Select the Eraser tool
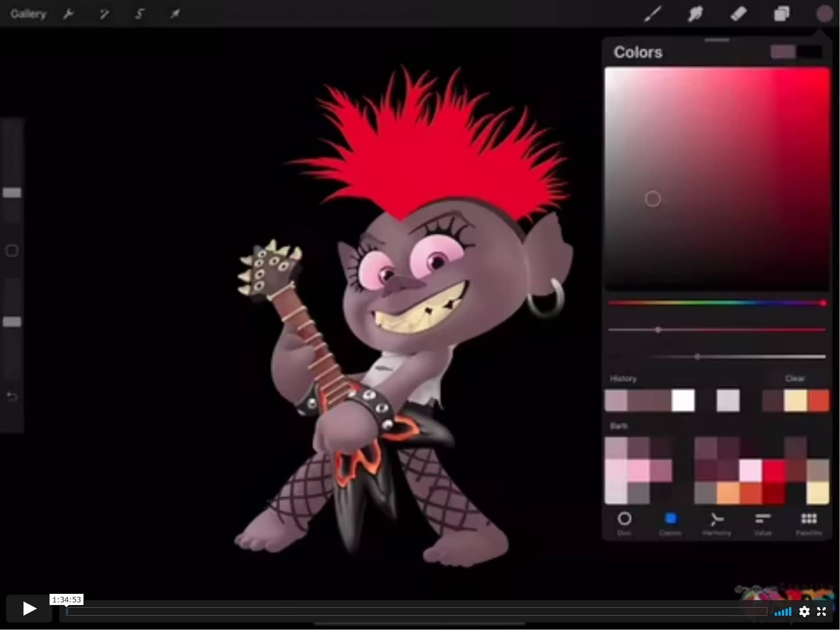The height and width of the screenshot is (630, 840). coord(738,13)
